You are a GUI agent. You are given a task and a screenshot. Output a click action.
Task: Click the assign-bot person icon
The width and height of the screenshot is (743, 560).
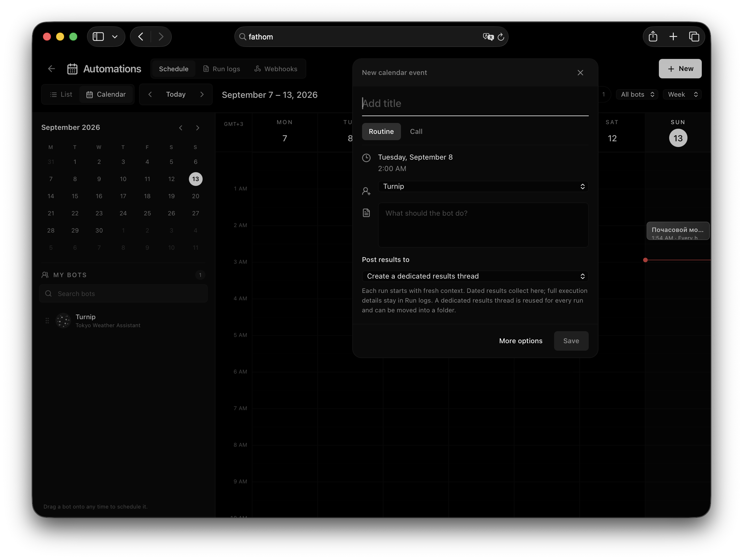point(366,191)
